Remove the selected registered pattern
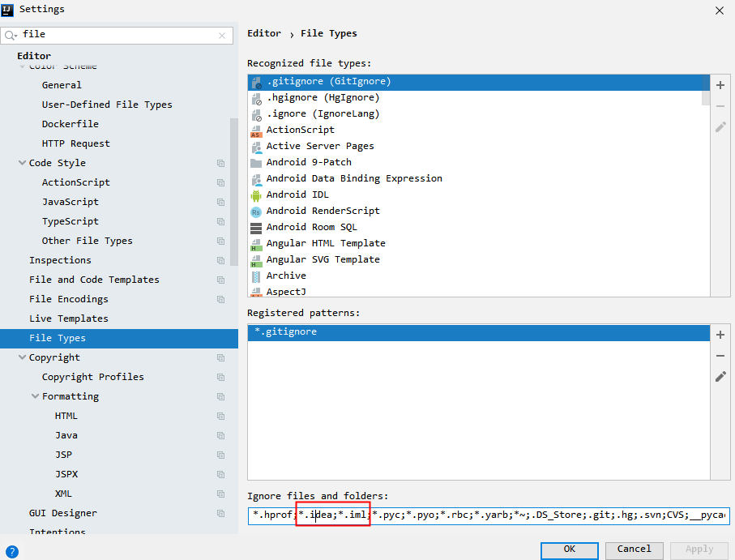The height and width of the screenshot is (560, 735). point(720,356)
